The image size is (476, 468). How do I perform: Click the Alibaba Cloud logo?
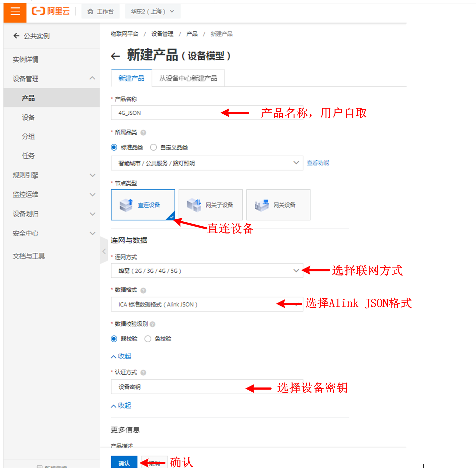51,11
